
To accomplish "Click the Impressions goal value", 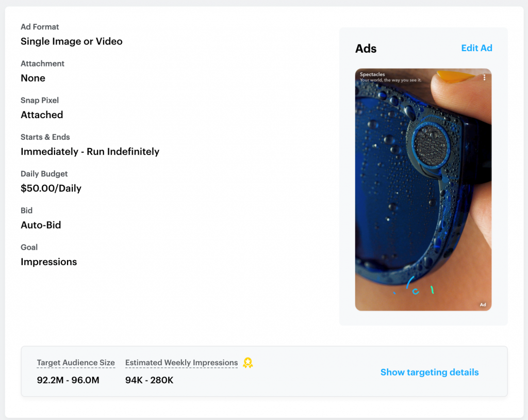I will click(49, 262).
